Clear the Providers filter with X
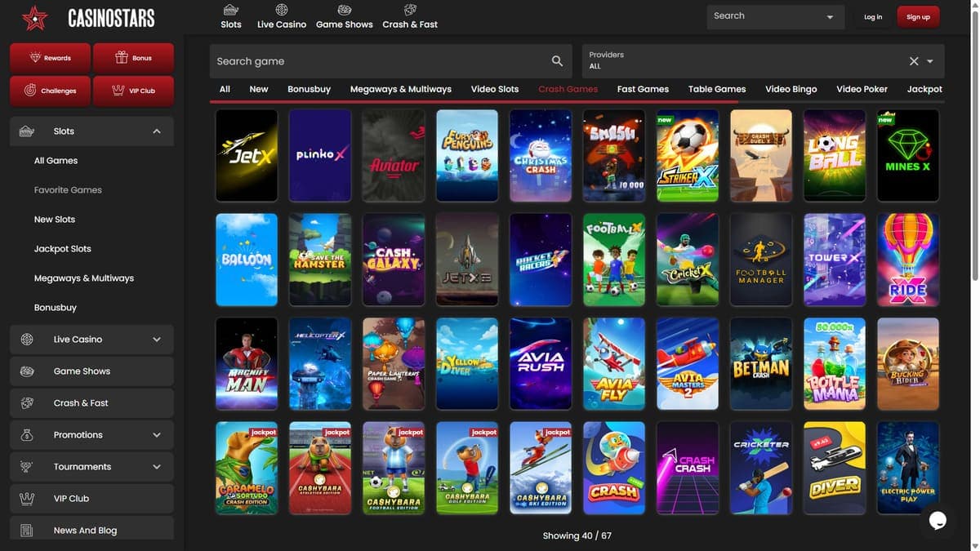 tap(914, 61)
